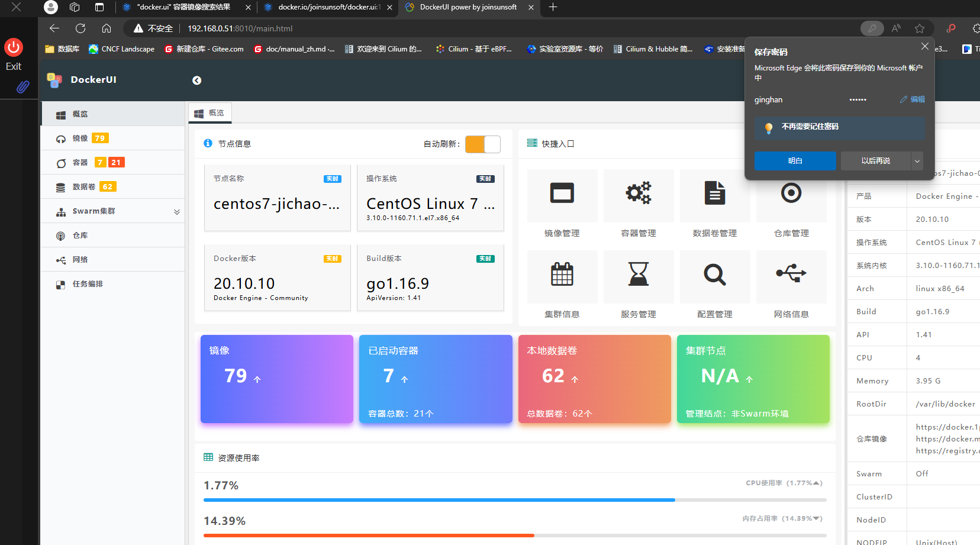Viewport: 980px width, 545px height.
Task: Go to browser home page icon
Action: pyautogui.click(x=107, y=28)
